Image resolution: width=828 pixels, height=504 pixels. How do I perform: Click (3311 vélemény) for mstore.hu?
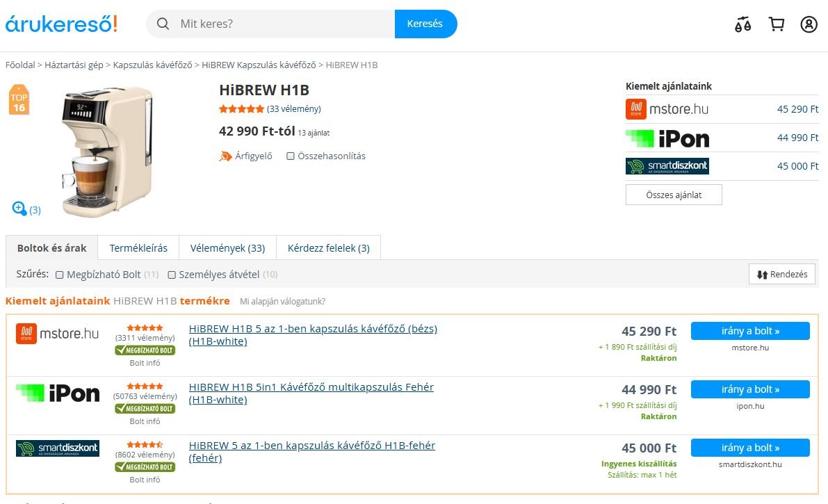click(145, 338)
